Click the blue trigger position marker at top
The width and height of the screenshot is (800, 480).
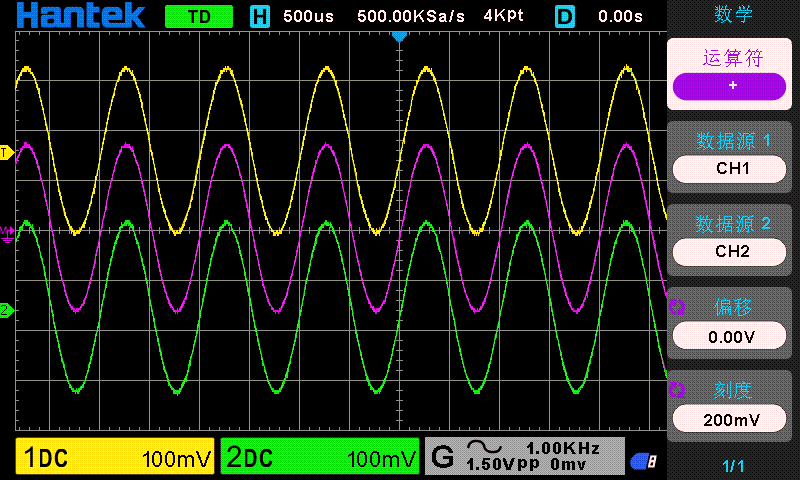(x=399, y=37)
